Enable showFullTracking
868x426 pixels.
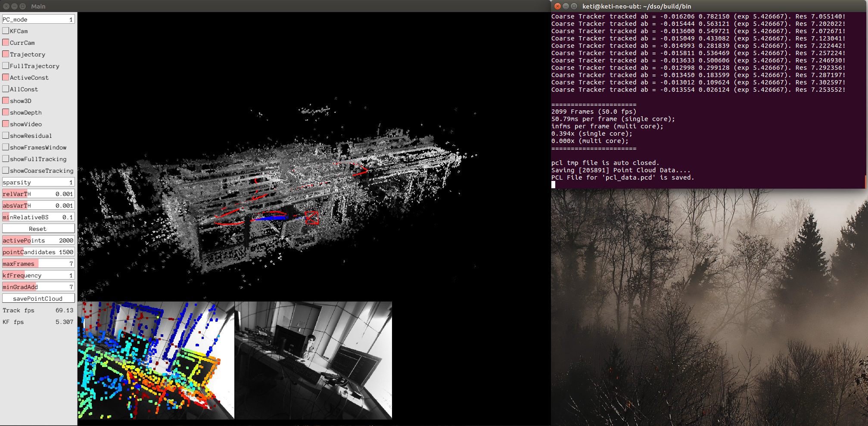[x=6, y=159]
